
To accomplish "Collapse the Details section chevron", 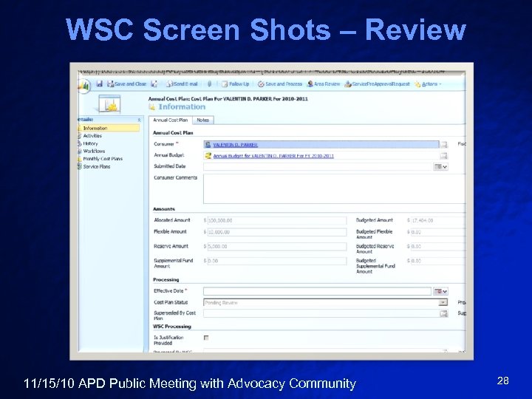I will 139,120.
